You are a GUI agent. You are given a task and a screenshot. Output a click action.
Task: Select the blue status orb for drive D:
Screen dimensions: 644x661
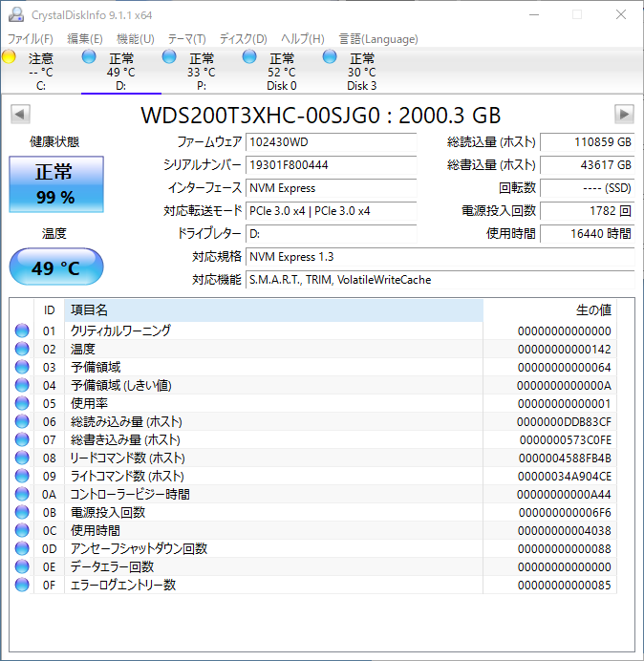point(89,56)
